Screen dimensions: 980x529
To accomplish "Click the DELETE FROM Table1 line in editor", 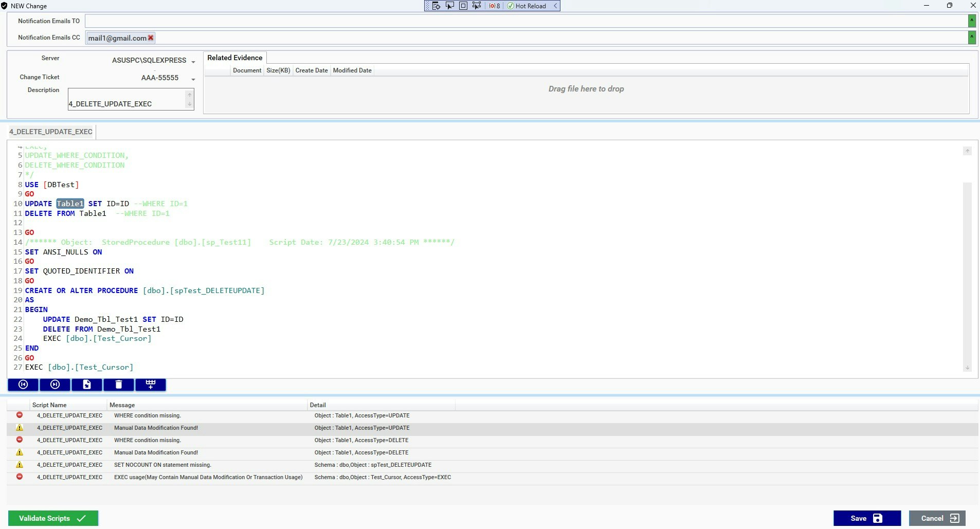I will tap(66, 213).
